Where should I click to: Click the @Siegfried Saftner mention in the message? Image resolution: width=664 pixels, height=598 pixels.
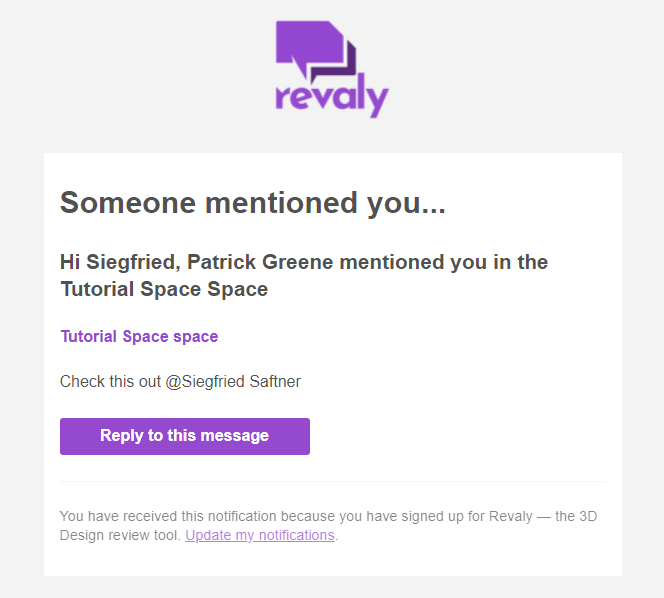coord(233,381)
